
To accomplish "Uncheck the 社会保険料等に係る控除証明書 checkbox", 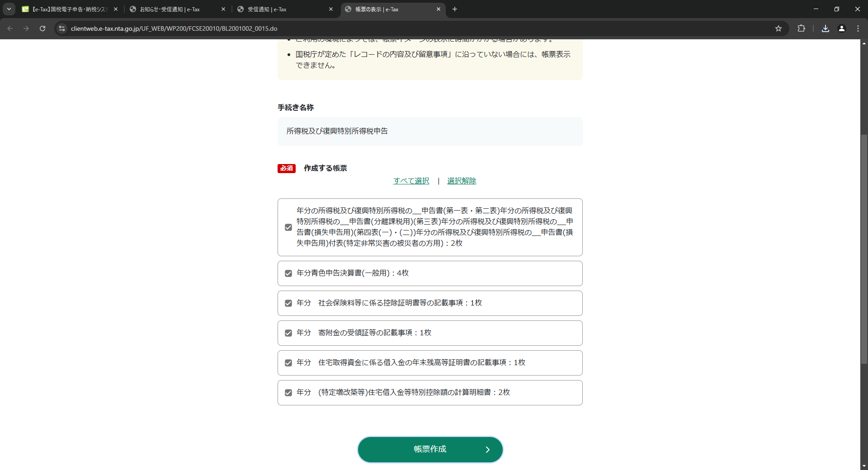I will click(288, 303).
